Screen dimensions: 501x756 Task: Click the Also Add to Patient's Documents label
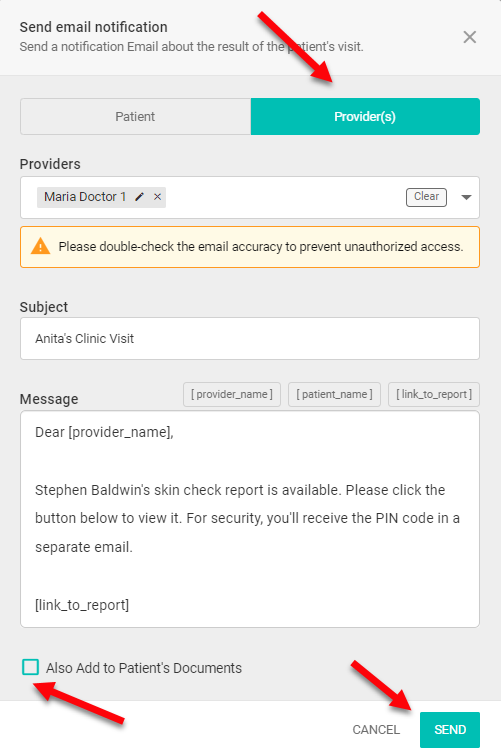point(144,668)
